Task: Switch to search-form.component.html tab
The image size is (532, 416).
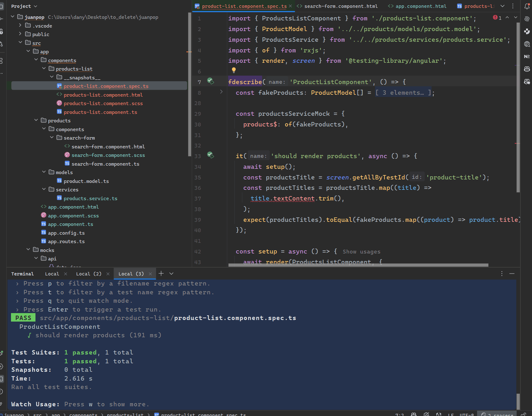Action: click(x=341, y=6)
